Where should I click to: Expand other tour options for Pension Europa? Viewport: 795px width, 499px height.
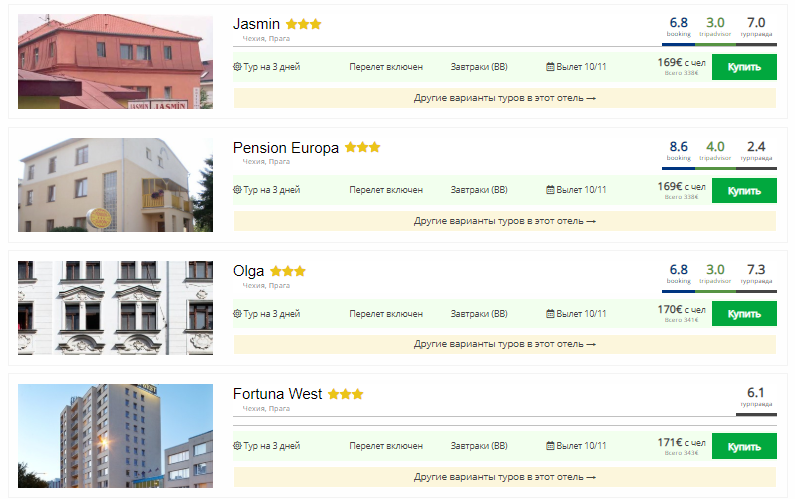click(x=504, y=221)
